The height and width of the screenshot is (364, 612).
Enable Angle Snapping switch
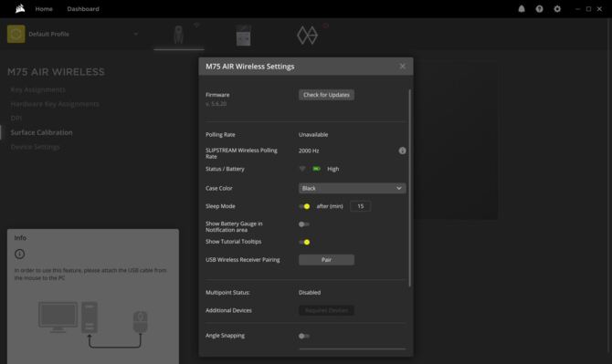click(304, 336)
